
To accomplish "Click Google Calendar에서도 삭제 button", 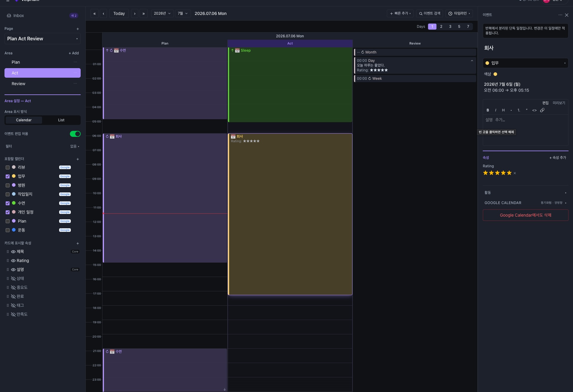I will tap(525, 215).
